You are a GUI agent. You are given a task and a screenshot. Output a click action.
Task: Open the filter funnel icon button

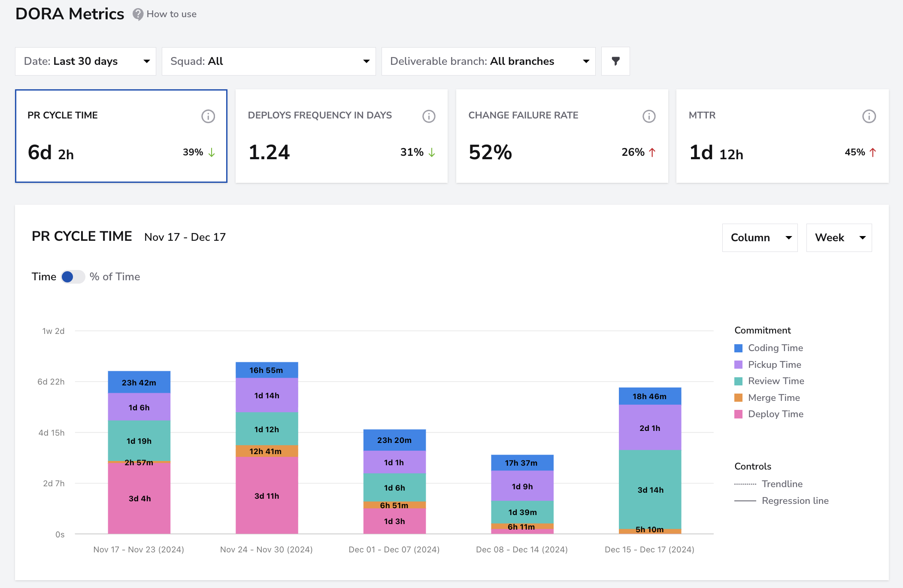(x=615, y=61)
